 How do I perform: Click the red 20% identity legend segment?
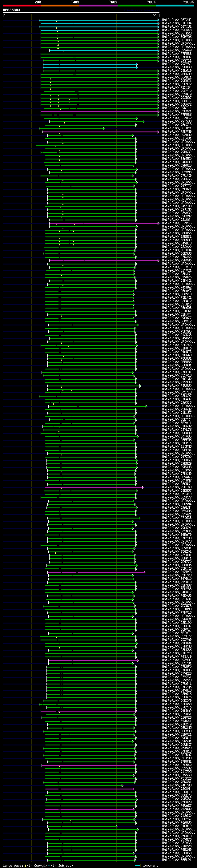click(22, 6)
